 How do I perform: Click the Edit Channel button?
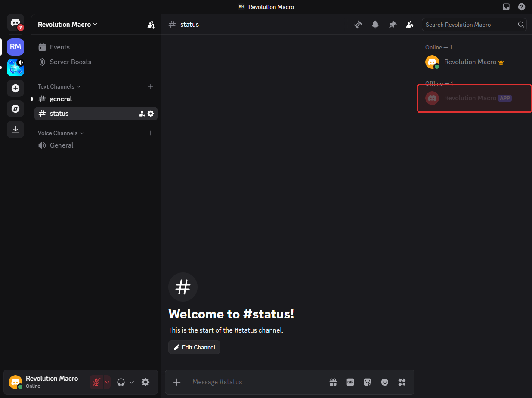pos(194,347)
